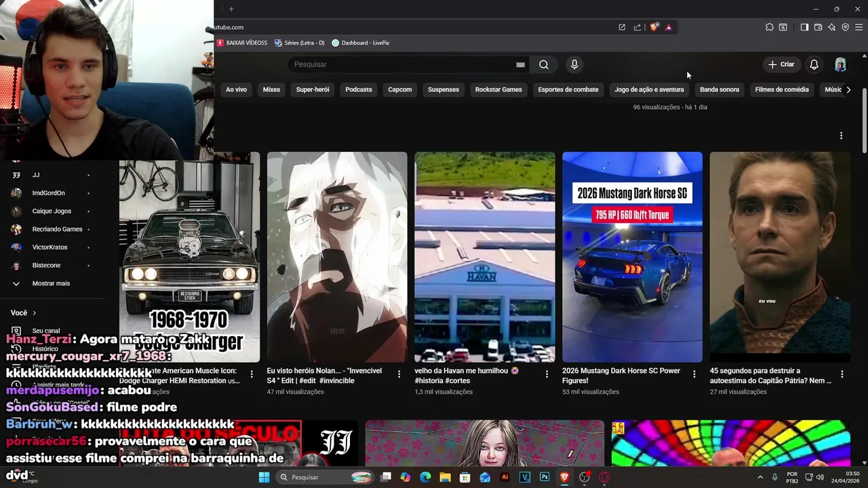Click the open-in-app icon in address bar
Image resolution: width=868 pixels, height=488 pixels.
pos(622,27)
